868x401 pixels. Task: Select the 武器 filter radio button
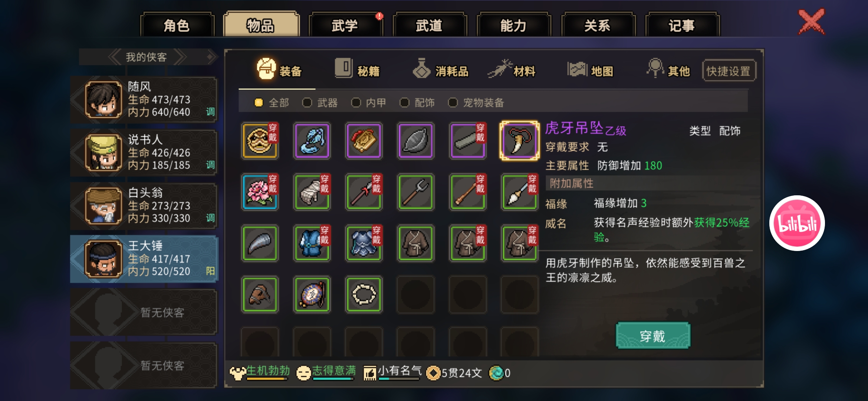pos(307,102)
